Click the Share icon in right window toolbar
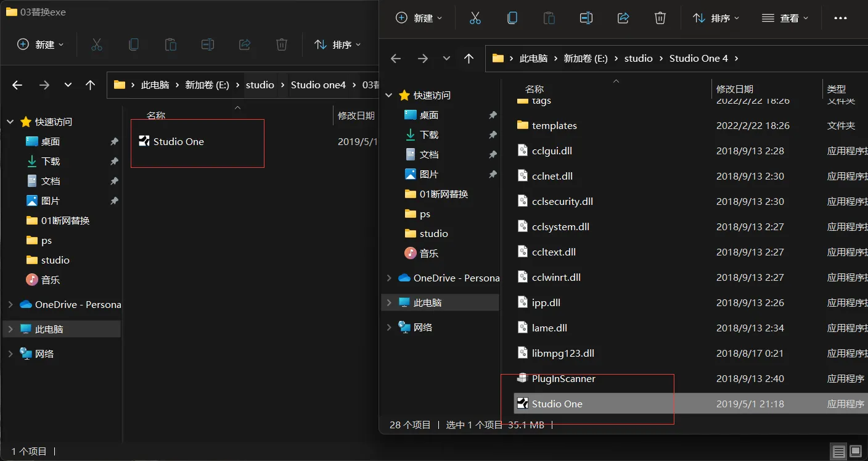Screen dimensions: 868x461 pos(623,19)
